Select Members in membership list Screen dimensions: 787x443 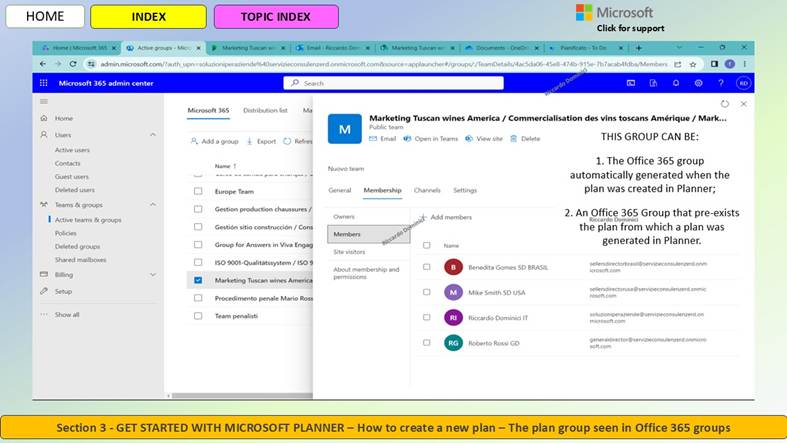tap(368, 234)
